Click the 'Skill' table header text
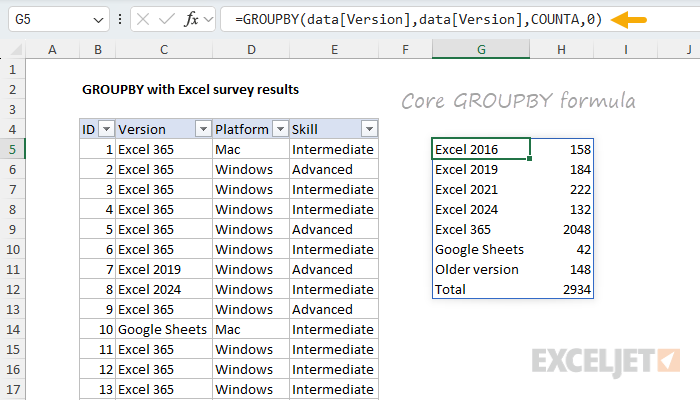700x400 pixels. [304, 129]
